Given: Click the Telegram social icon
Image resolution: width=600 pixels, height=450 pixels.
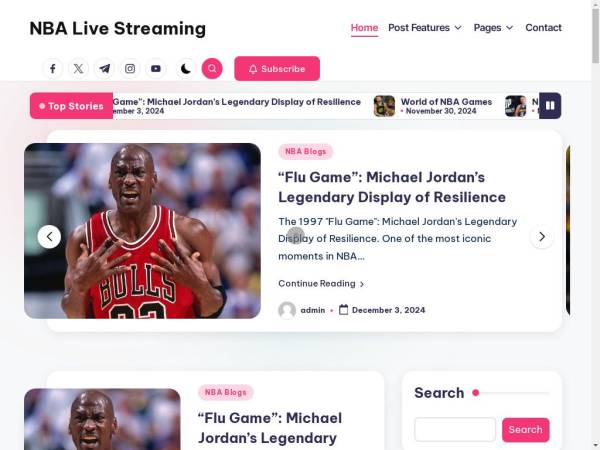Looking at the screenshot, I should 105,69.
